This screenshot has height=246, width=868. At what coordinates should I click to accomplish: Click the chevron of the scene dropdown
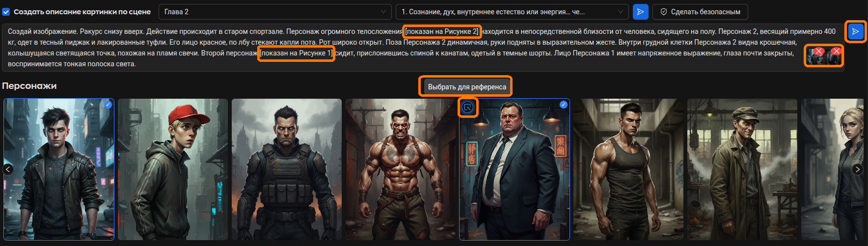[x=621, y=12]
